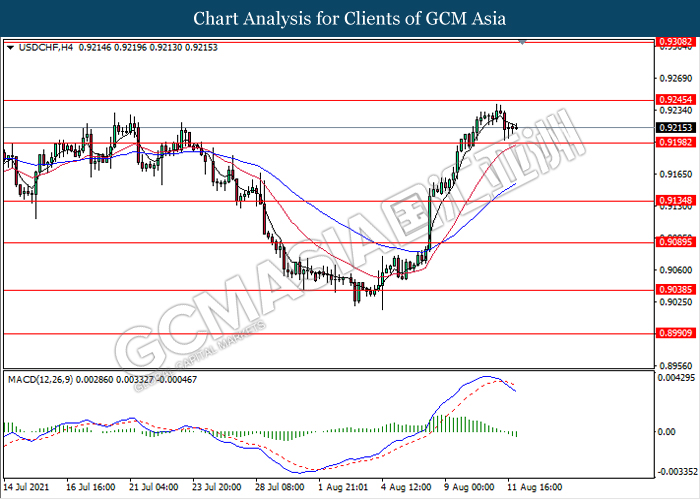700x500 pixels.
Task: Click the 0.90600 price scale value
Action: (x=676, y=270)
